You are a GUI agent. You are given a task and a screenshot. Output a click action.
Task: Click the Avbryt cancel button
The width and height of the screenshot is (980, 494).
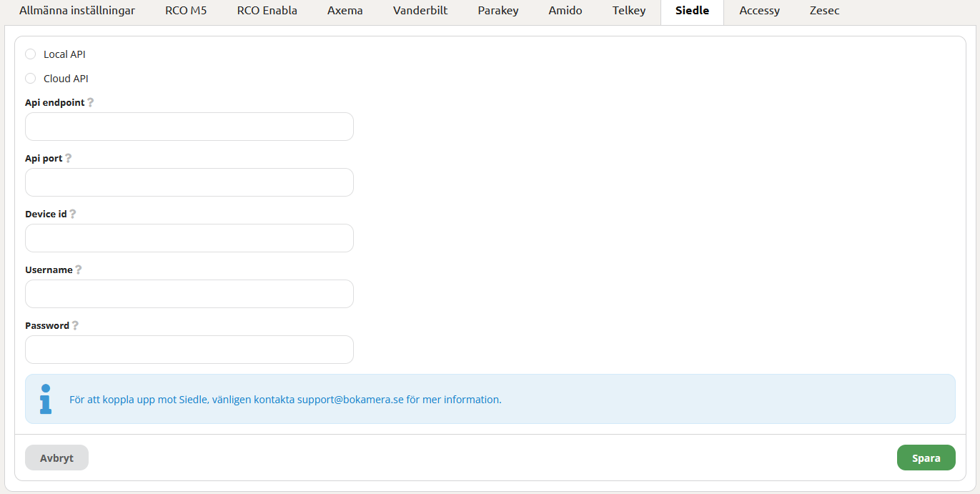click(x=56, y=458)
